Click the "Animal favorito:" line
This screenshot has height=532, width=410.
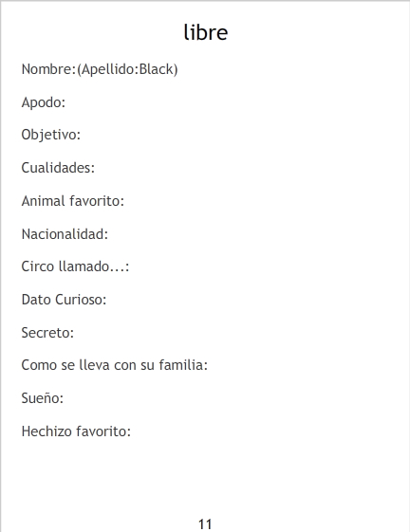coord(73,201)
